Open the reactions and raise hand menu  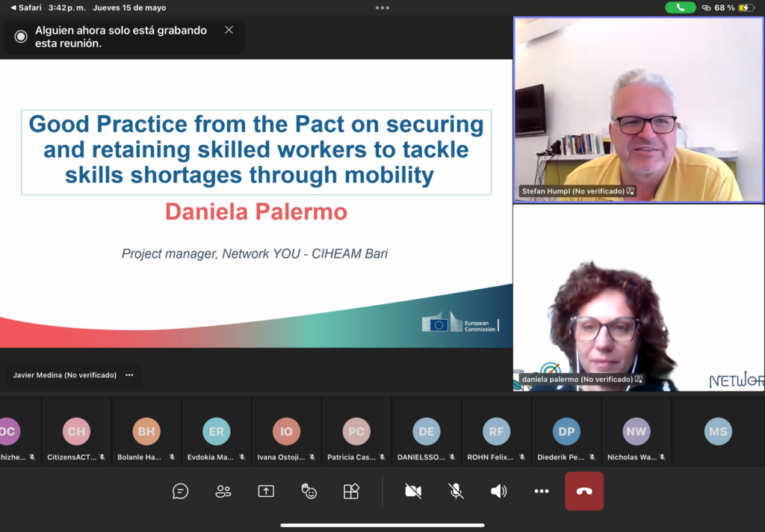click(x=309, y=491)
